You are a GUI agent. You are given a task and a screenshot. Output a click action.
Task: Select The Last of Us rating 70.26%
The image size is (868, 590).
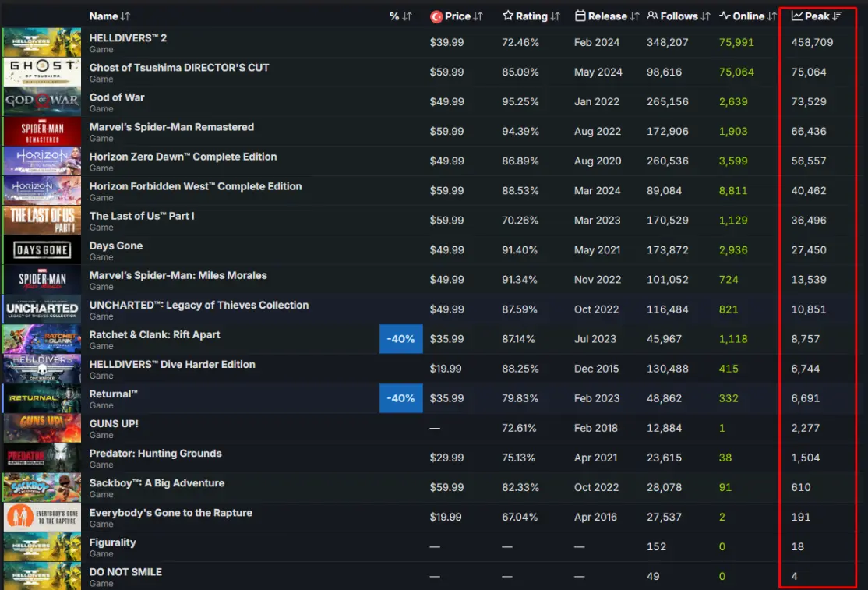520,221
